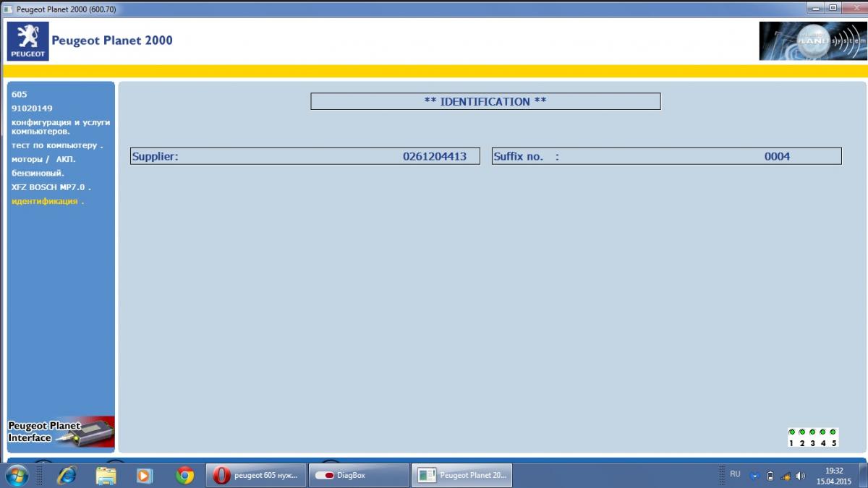The width and height of the screenshot is (868, 488).
Task: Close the Peugeot Planet 2000 window
Action: (854, 7)
